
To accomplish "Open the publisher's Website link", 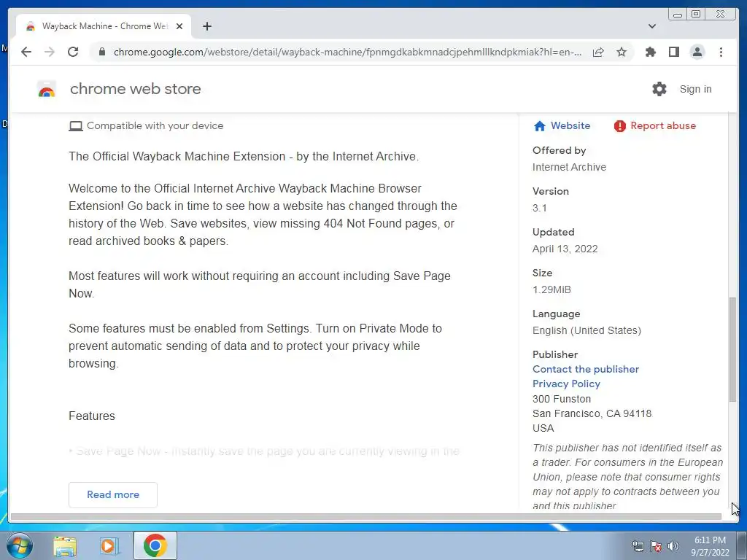I will pyautogui.click(x=570, y=125).
